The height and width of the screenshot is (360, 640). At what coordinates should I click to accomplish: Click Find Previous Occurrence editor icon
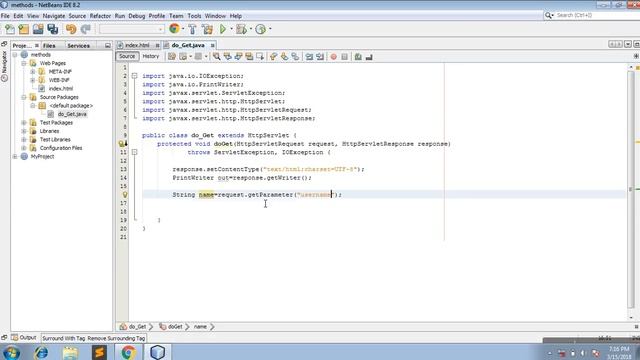tap(227, 57)
